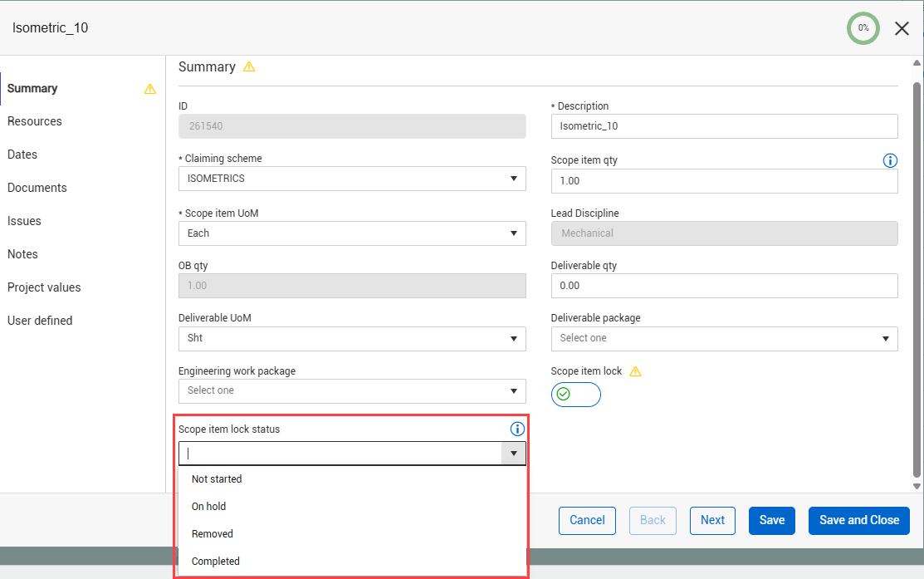Click the warning icon next to Scope item lock
This screenshot has height=579, width=924.
pyautogui.click(x=635, y=371)
